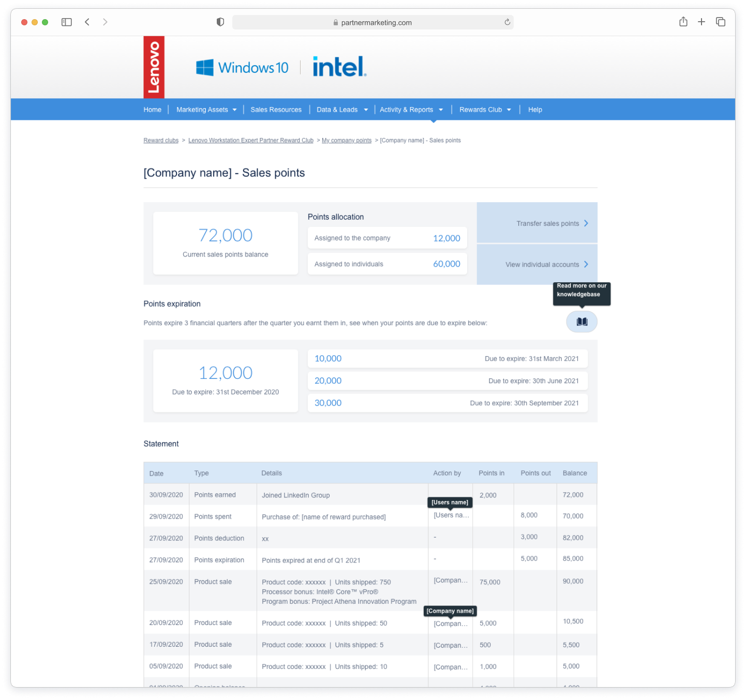
Task: Click the knowledgebase book icon
Action: coord(581,322)
